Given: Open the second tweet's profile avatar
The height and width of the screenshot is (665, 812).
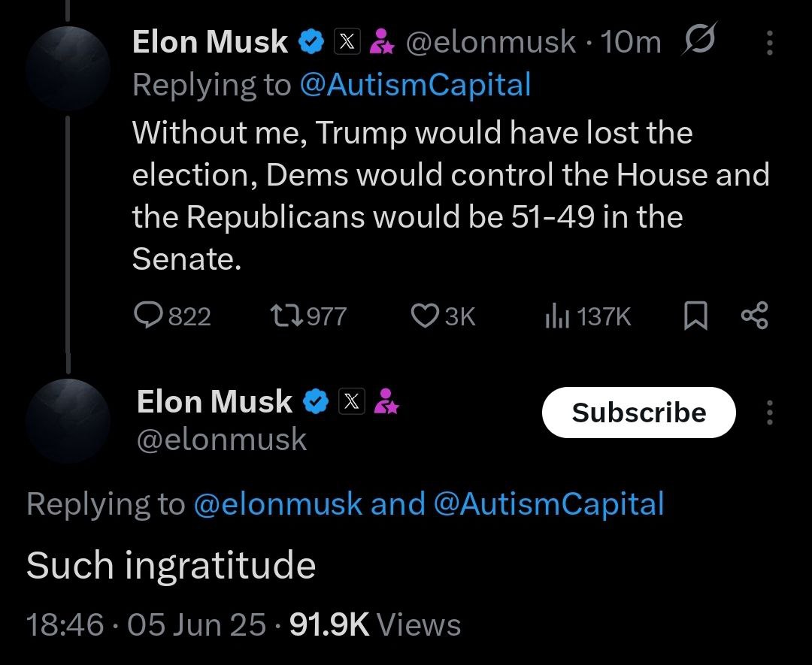Looking at the screenshot, I should pos(68,420).
